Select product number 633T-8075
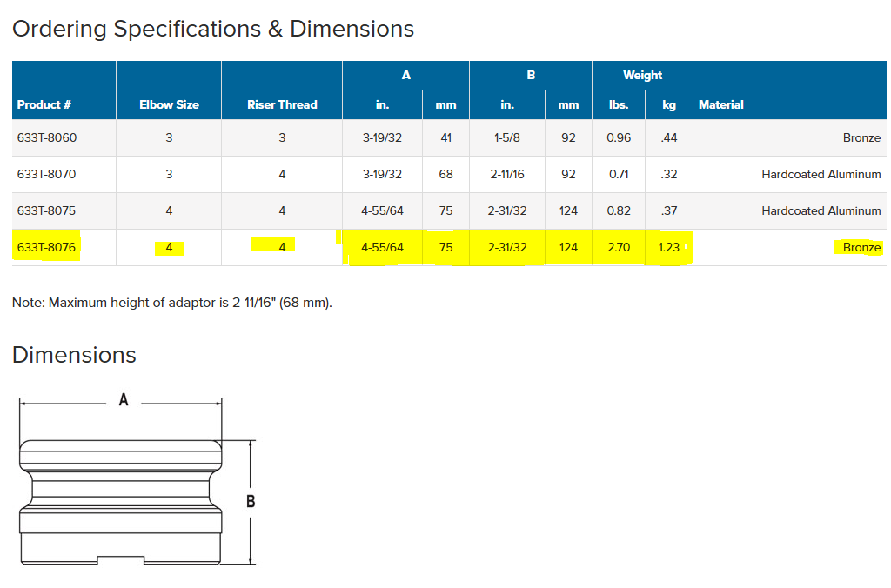The height and width of the screenshot is (588, 891). tap(47, 210)
